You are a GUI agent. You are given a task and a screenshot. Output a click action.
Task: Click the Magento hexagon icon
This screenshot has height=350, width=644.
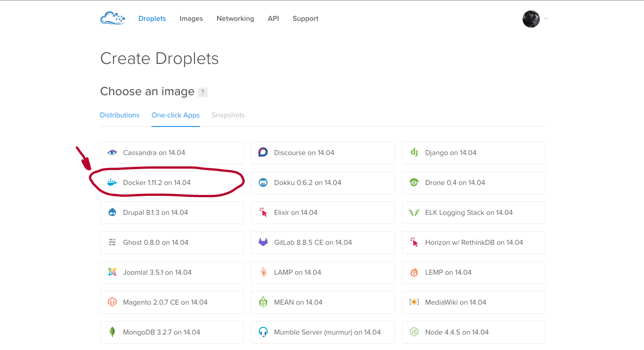112,302
